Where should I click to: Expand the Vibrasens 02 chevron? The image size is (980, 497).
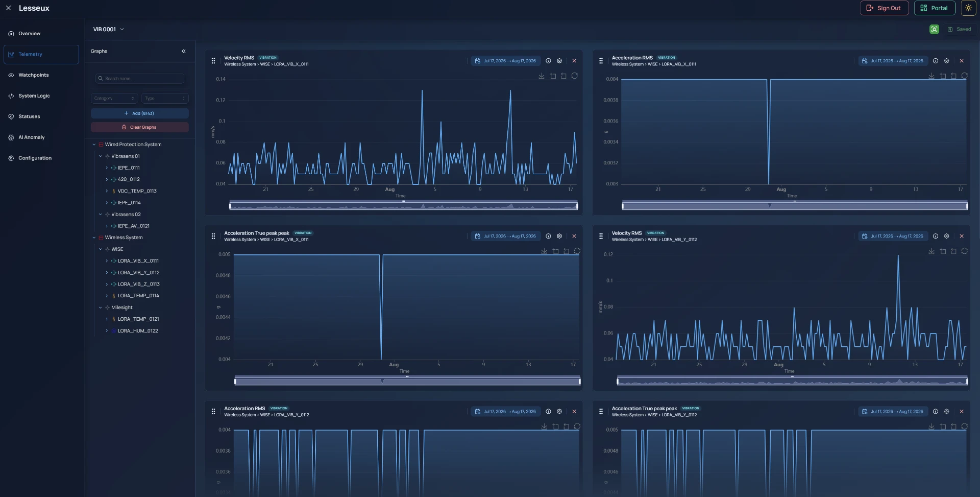click(101, 215)
